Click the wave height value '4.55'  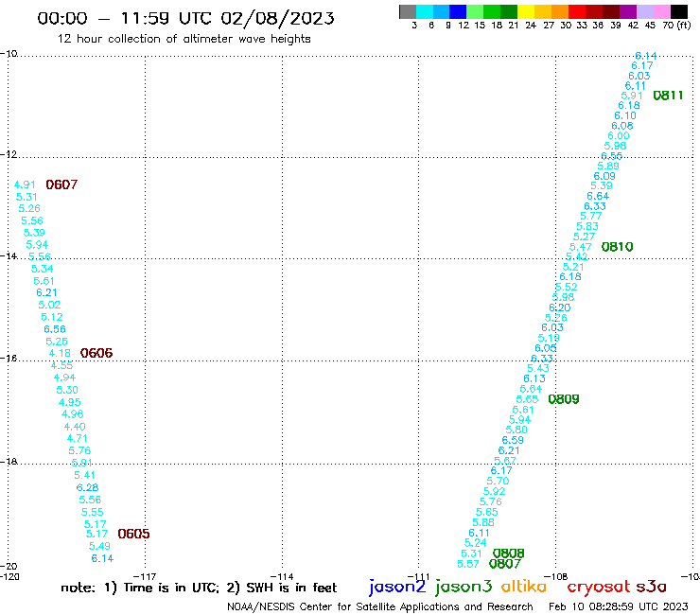[61, 365]
